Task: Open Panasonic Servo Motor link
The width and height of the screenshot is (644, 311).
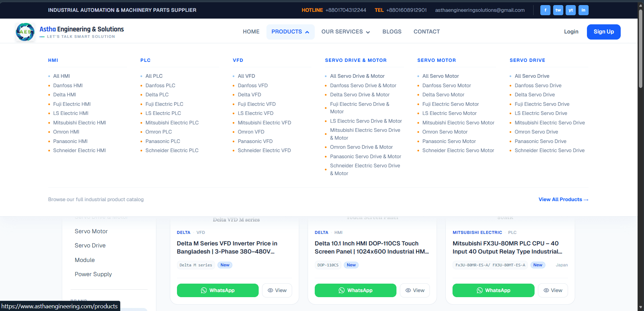Action: [x=449, y=141]
